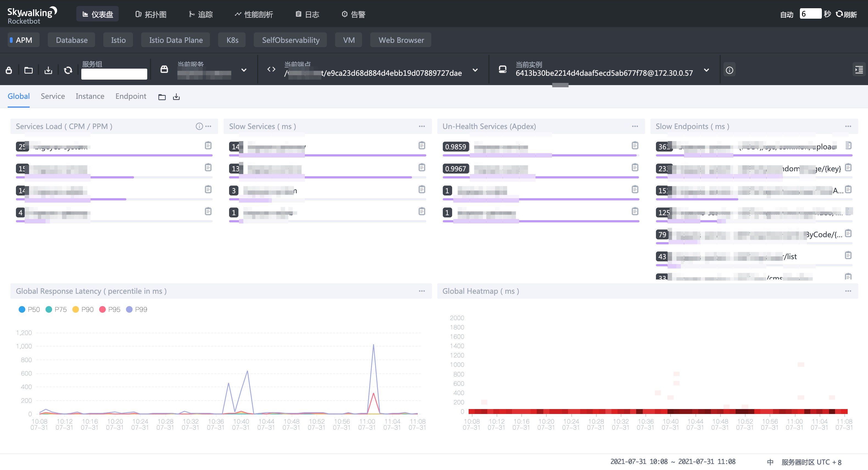This screenshot has height=470, width=868.
Task: Click the reload dashboard icon beside service group
Action: point(68,70)
